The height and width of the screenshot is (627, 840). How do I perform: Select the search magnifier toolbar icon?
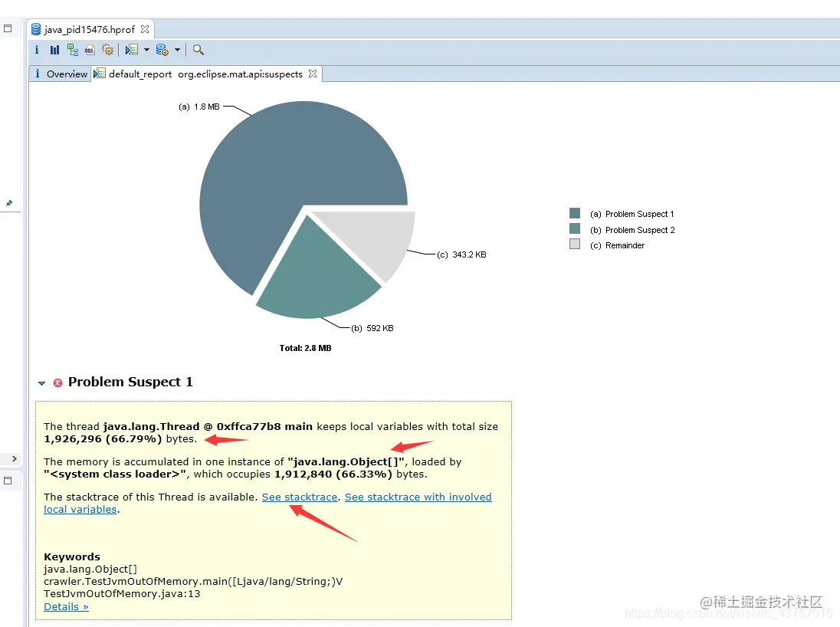(x=198, y=50)
